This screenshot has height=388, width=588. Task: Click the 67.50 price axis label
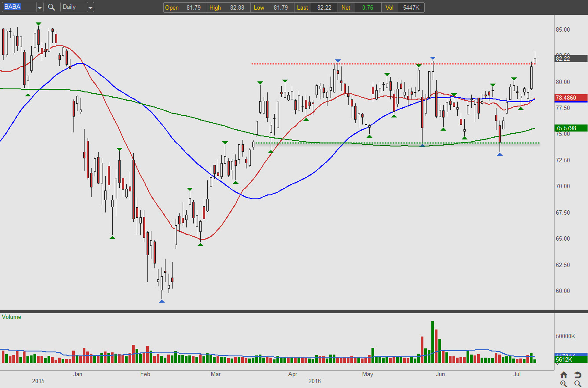point(564,213)
